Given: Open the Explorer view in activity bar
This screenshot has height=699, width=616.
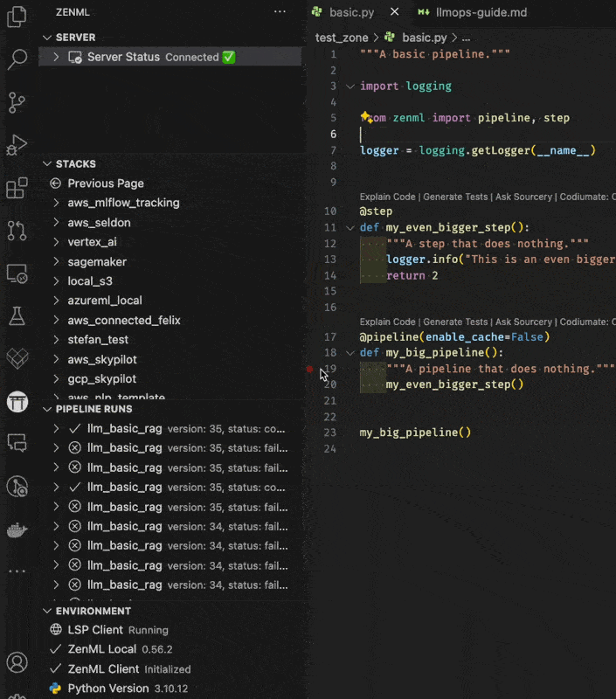Looking at the screenshot, I should [x=17, y=17].
